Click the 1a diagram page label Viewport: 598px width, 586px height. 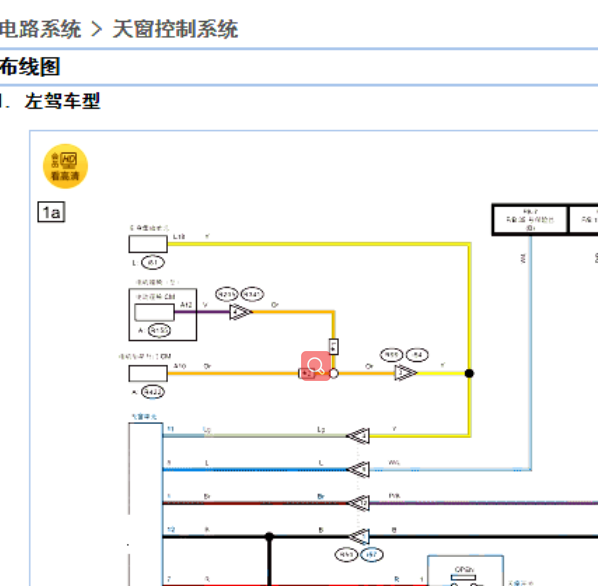click(x=51, y=212)
